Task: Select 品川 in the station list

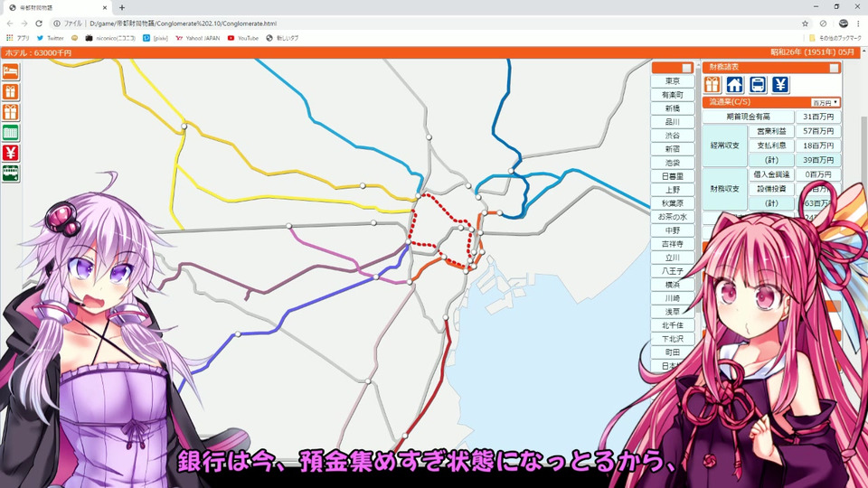Action: point(673,122)
